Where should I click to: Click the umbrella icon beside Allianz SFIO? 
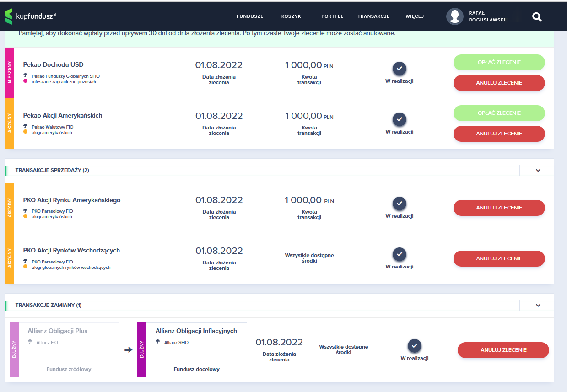[158, 342]
